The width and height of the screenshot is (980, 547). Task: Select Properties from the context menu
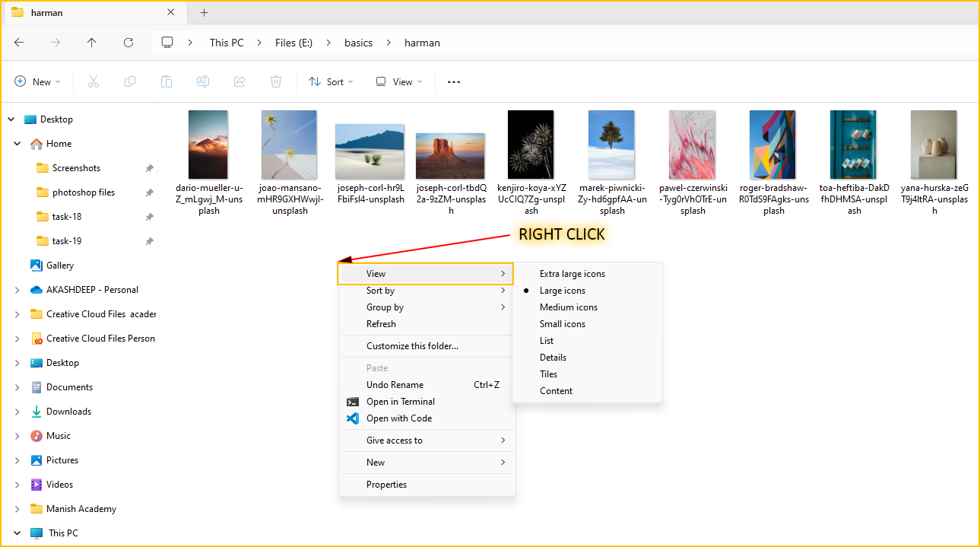386,485
